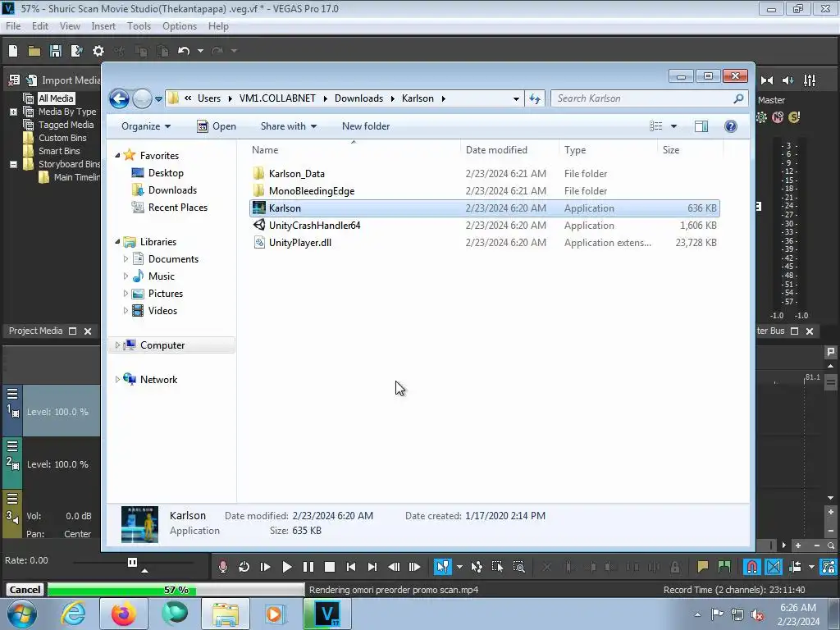The width and height of the screenshot is (840, 630).
Task: Insert a region with the green icon
Action: tap(724, 567)
